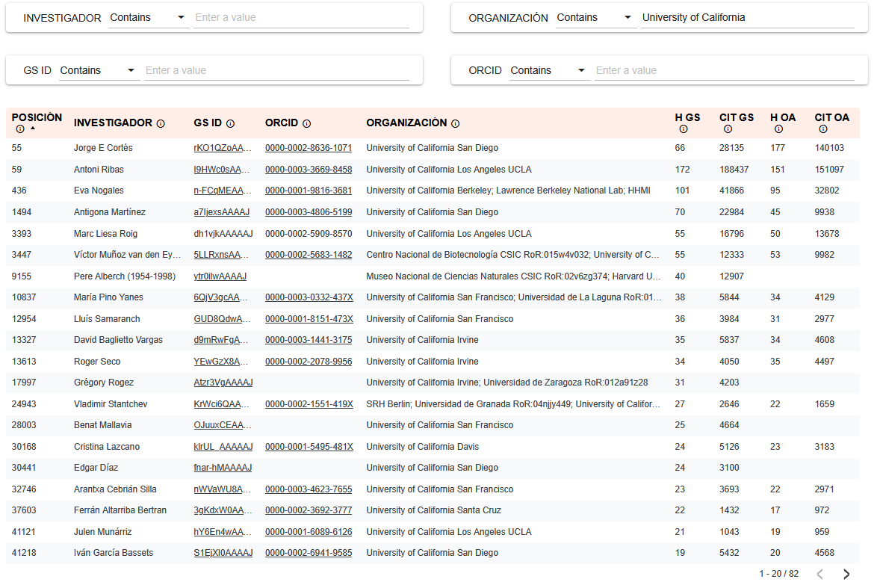This screenshot has width=877, height=588.
Task: Click info icon under H OA header
Action: pos(778,129)
